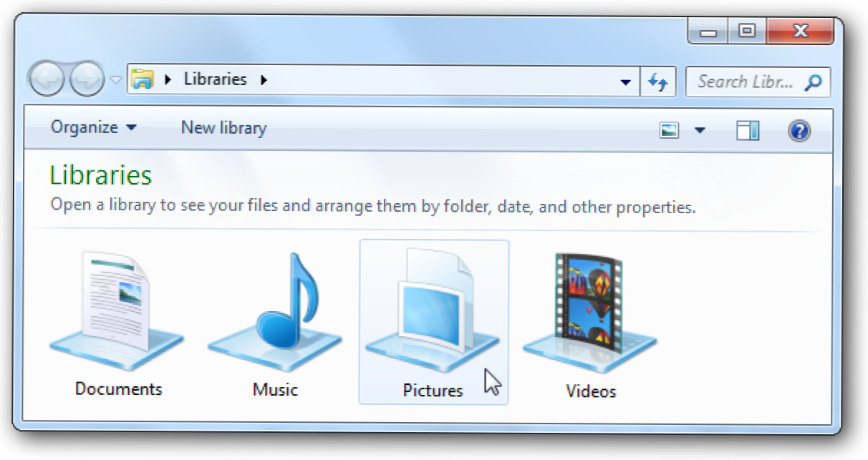
Task: Toggle the preview pane
Action: coord(748,130)
